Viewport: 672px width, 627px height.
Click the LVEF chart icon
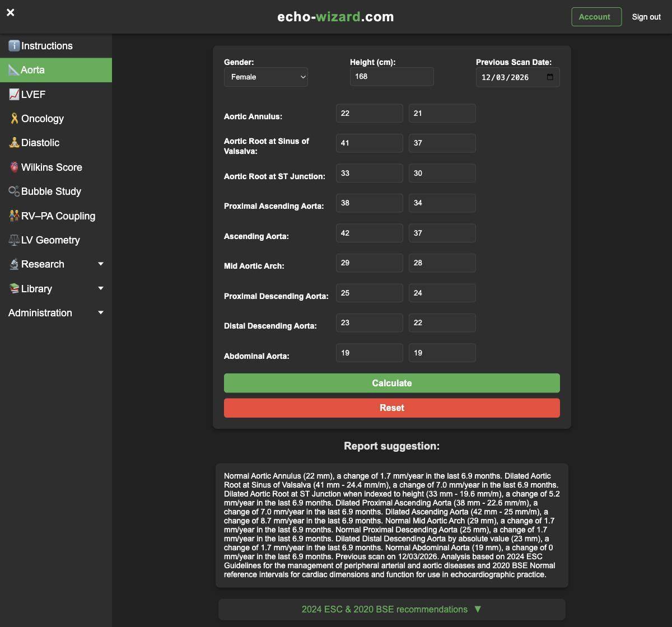[14, 95]
